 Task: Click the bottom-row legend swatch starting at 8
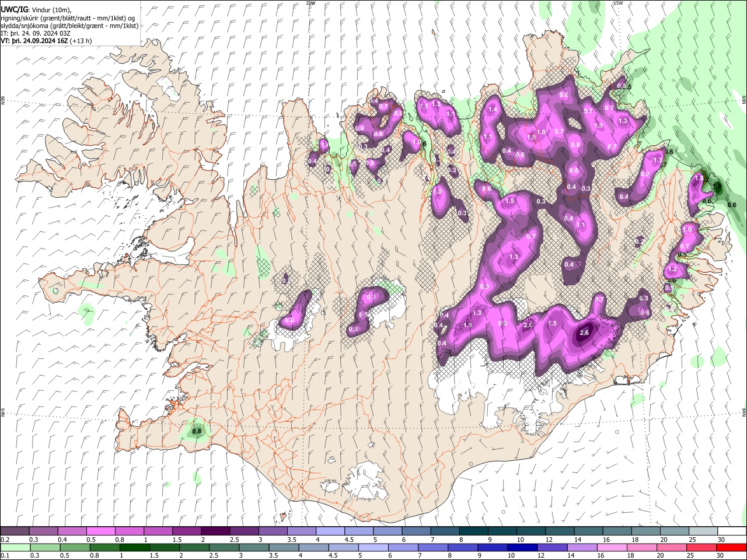tap(463, 548)
